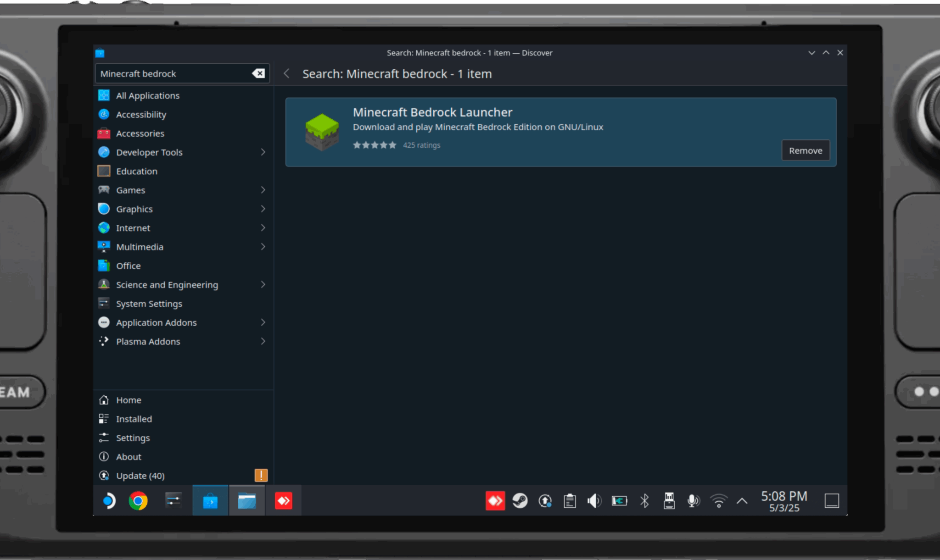
Task: Click the volume icon in the system tray
Action: (x=594, y=501)
